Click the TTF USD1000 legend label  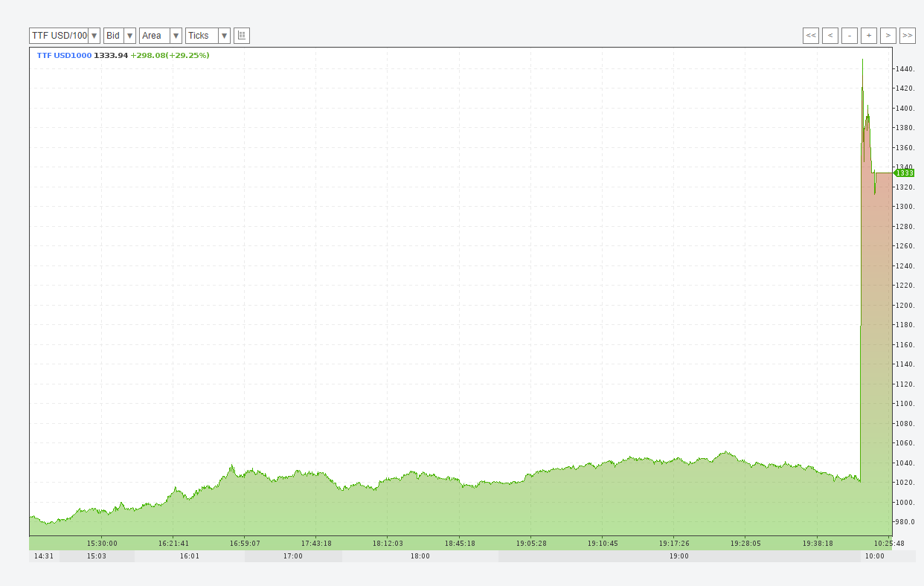(64, 56)
